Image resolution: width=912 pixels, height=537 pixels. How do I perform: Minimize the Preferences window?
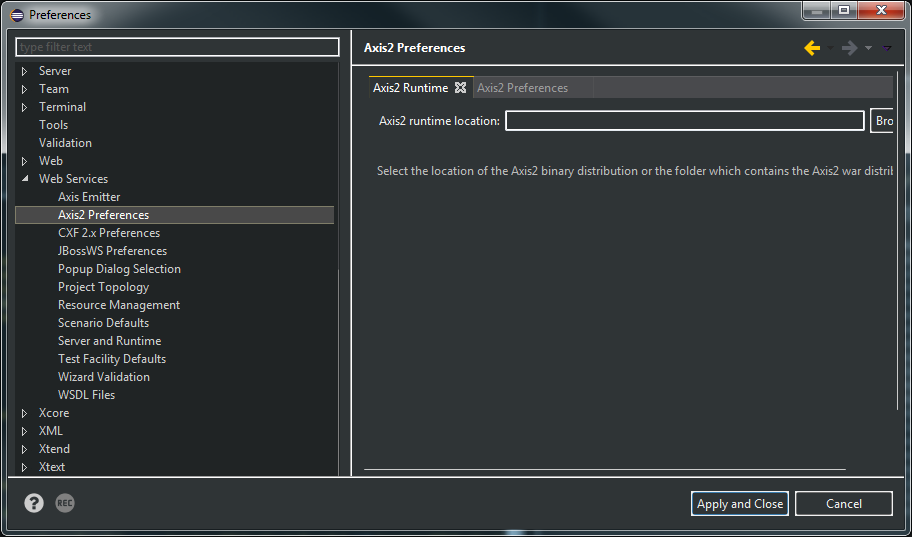pos(818,10)
